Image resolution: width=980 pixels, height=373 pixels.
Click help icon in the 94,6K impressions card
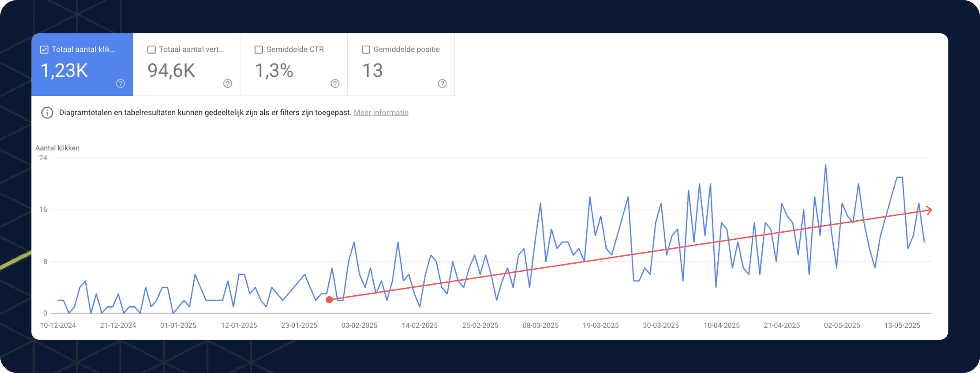(228, 83)
